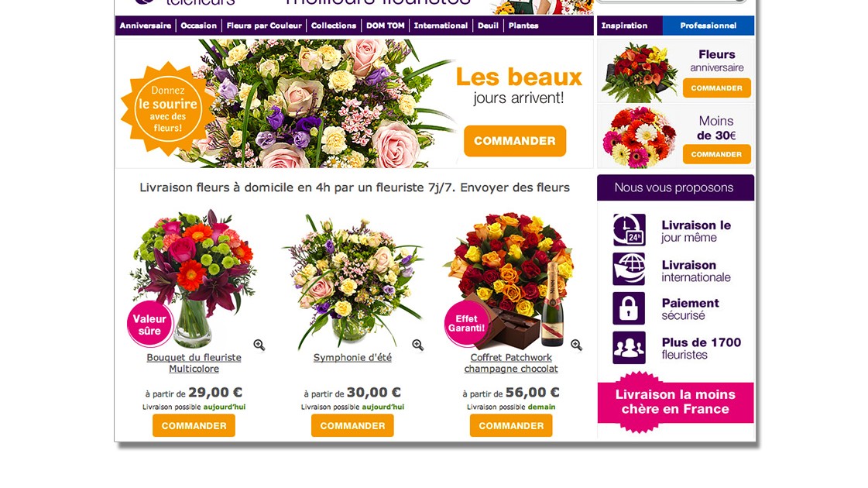Click the secure payment padlock icon

coord(629,308)
